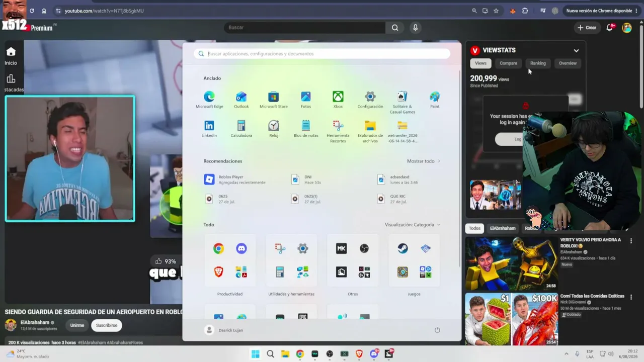
Task: Open the Overview tab in ViewStats
Action: [568, 63]
